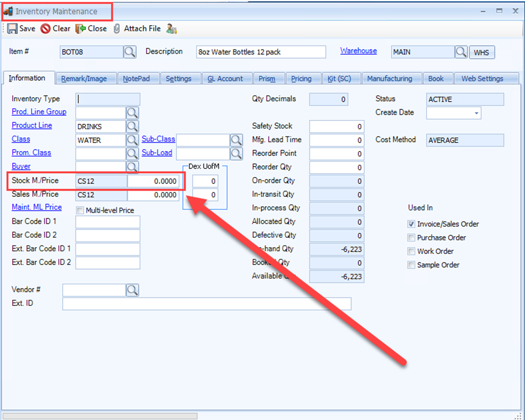The image size is (525, 420).
Task: Click the Inventory Type field
Action: click(108, 100)
